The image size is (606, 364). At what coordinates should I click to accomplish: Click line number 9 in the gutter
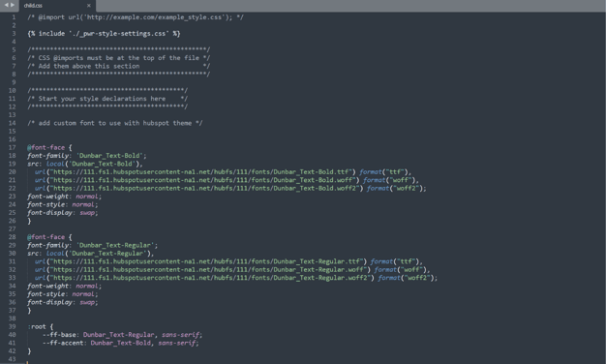14,82
